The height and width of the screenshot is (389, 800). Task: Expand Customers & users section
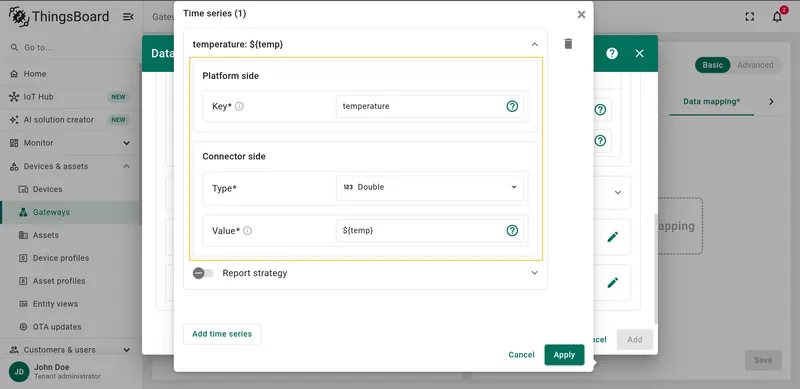70,350
